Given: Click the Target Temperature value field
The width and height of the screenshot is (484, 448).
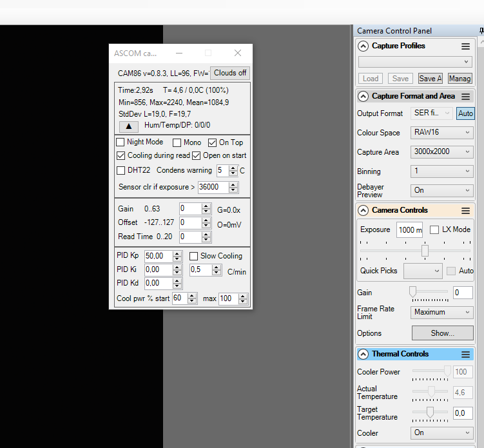Looking at the screenshot, I should (463, 413).
